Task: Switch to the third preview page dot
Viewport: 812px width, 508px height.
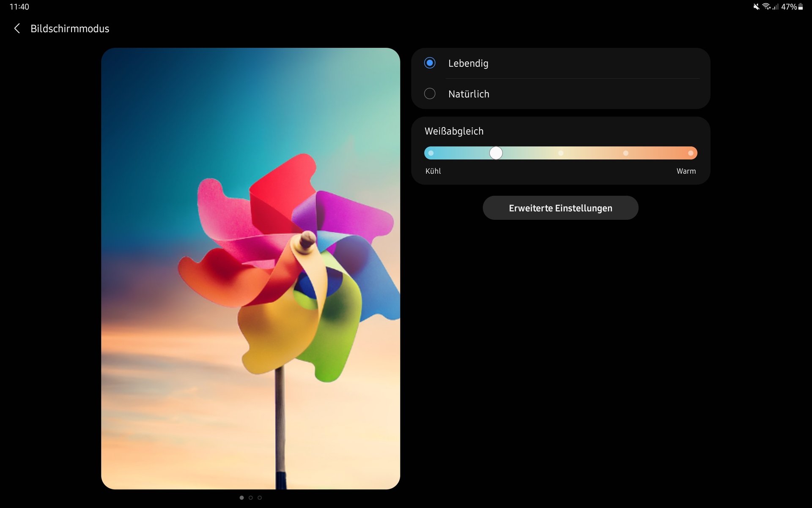Action: (260, 497)
